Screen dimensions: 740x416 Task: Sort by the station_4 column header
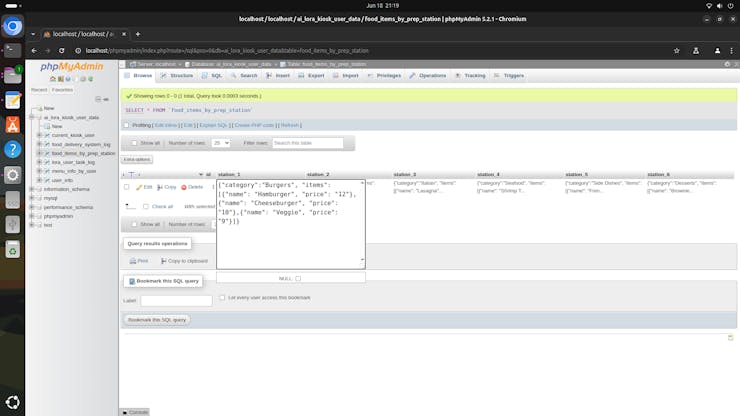coord(488,174)
